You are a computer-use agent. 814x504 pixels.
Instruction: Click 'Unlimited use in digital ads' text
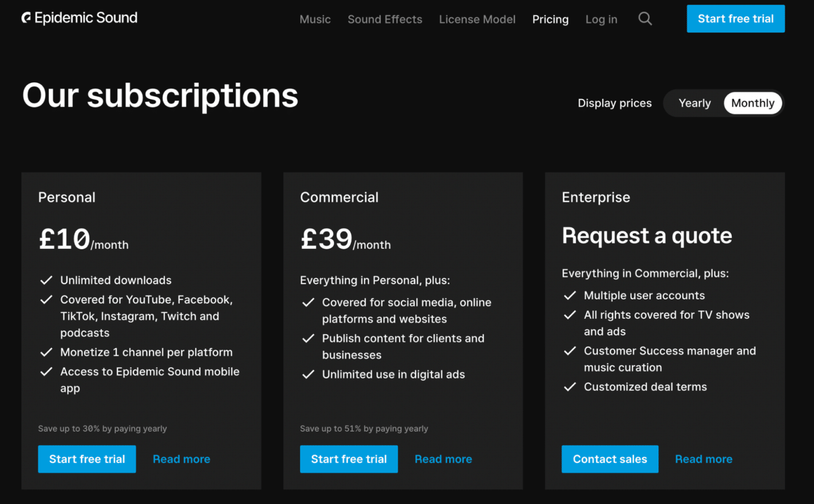click(393, 374)
